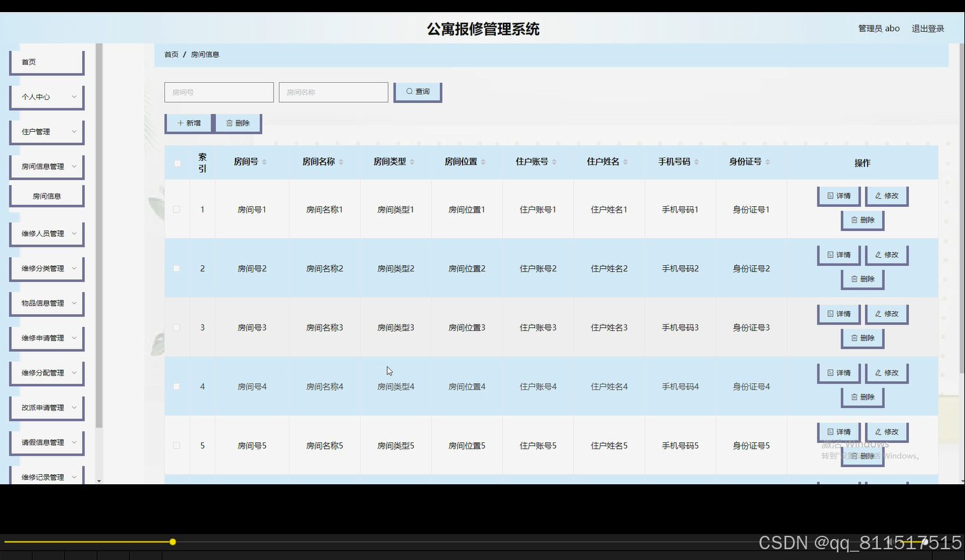Click the 管理员 abo account label

click(878, 29)
